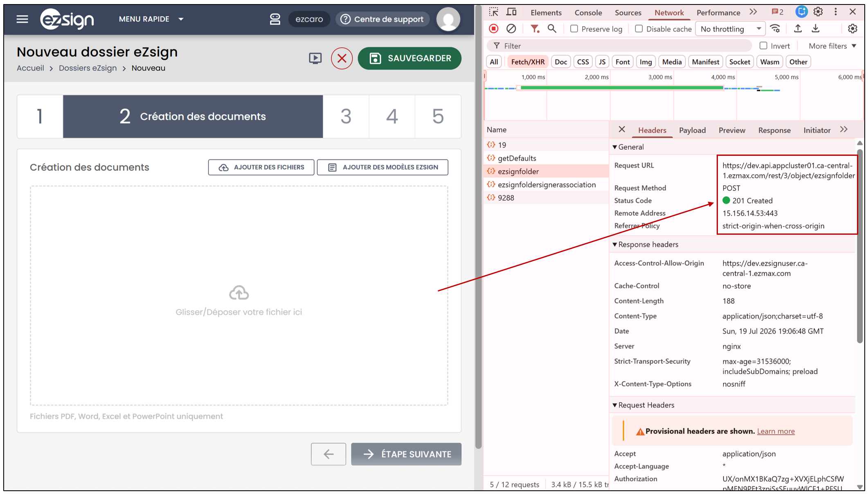This screenshot has width=868, height=494.
Task: Click ÉTAPE SUIVANTE button
Action: point(406,454)
